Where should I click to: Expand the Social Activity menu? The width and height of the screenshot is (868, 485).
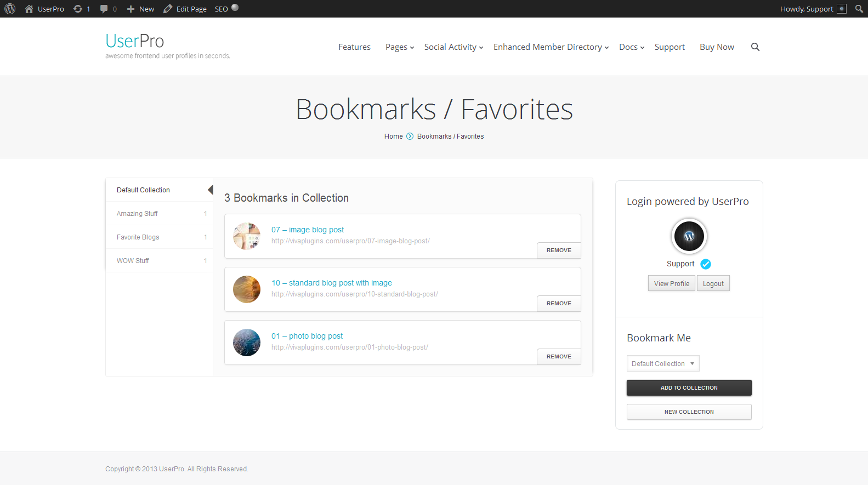[453, 47]
